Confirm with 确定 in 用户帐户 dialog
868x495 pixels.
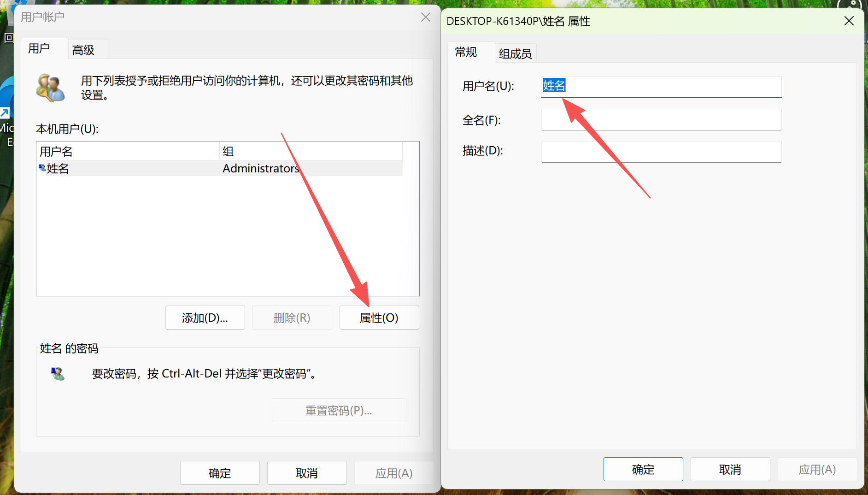coord(220,473)
